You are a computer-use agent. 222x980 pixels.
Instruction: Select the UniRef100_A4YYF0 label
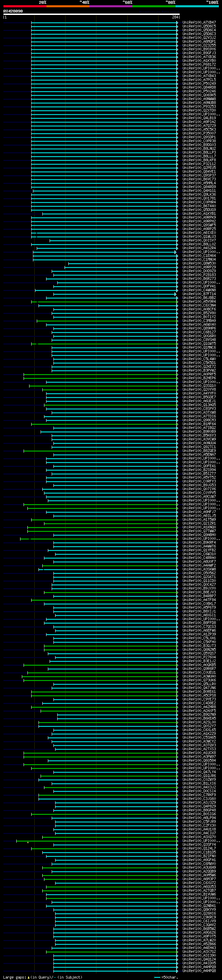(x=199, y=394)
